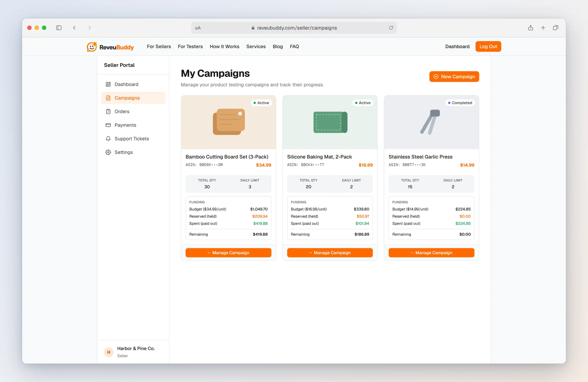Screen dimensions: 588x382
Task: Click the Orders clipboard icon in the sidebar
Action: click(108, 111)
